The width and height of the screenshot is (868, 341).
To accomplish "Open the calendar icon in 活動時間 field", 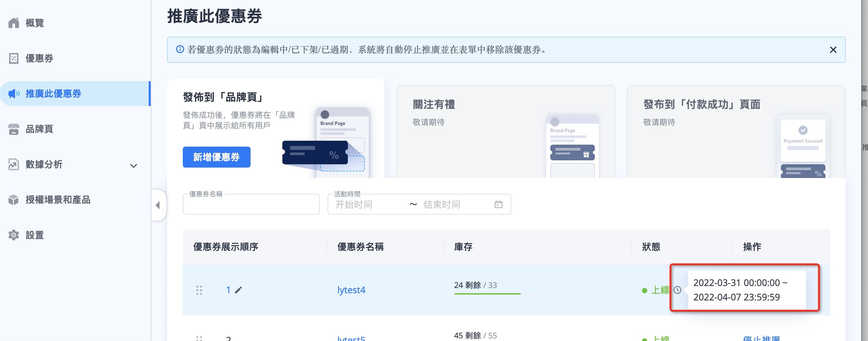I will point(498,204).
